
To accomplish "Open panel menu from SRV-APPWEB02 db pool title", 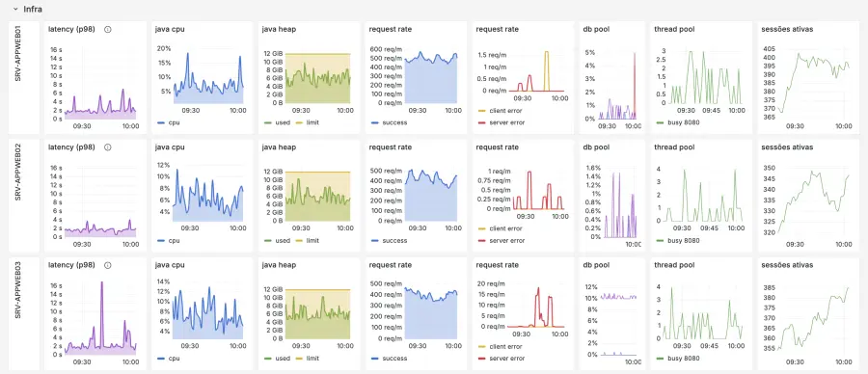I will (x=596, y=147).
